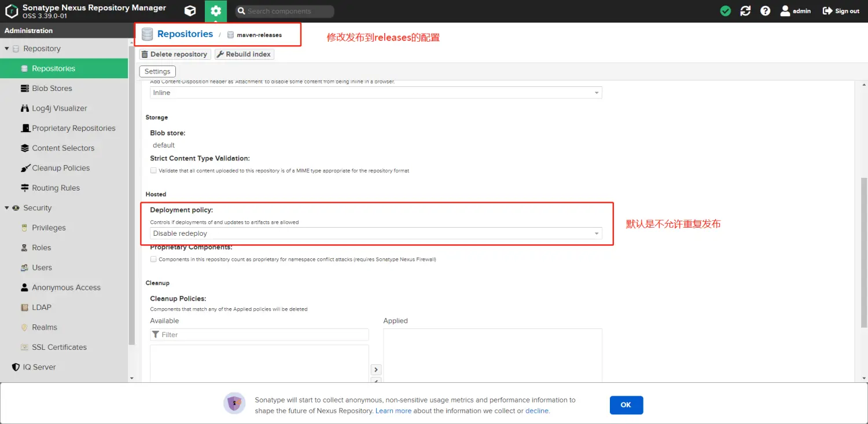Click the Delete repository button
868x424 pixels.
pos(174,54)
